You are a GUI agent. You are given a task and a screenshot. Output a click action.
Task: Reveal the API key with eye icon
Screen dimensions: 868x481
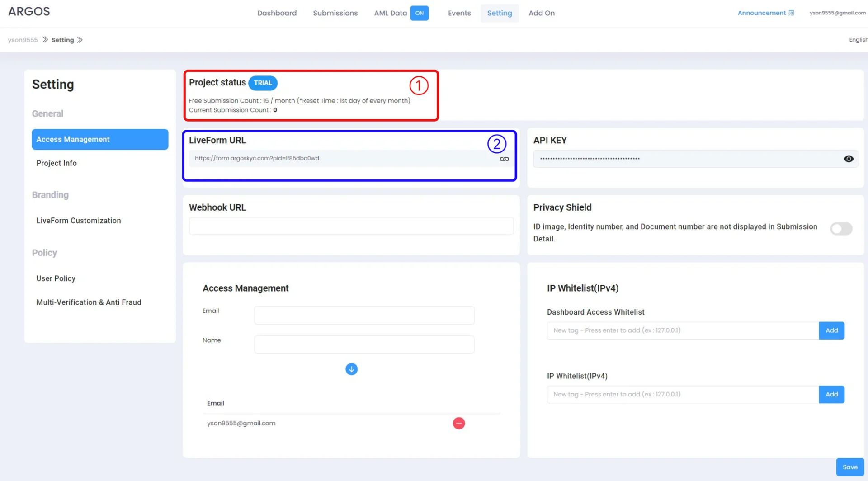click(x=849, y=159)
